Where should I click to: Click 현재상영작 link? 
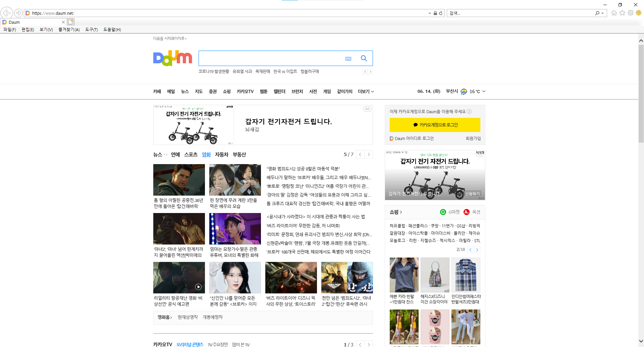point(188,317)
